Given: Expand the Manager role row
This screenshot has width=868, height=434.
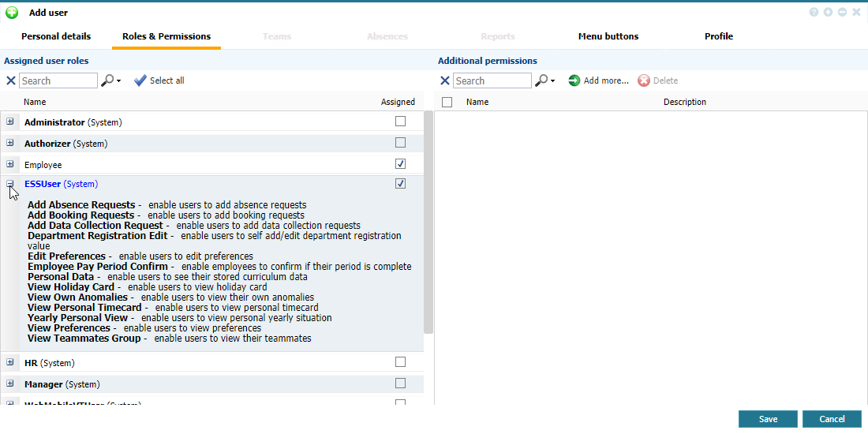Looking at the screenshot, I should point(10,383).
